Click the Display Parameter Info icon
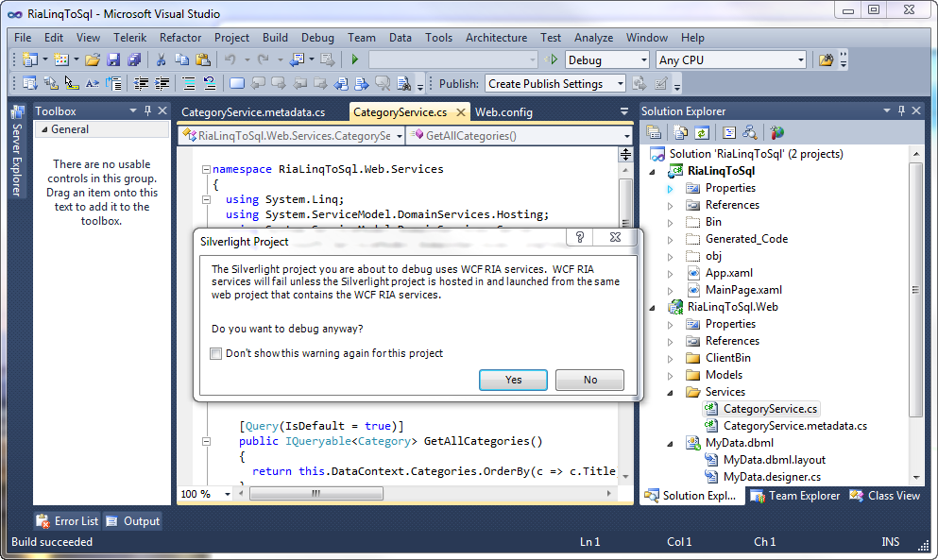Screen dimensions: 938x560 51,84
